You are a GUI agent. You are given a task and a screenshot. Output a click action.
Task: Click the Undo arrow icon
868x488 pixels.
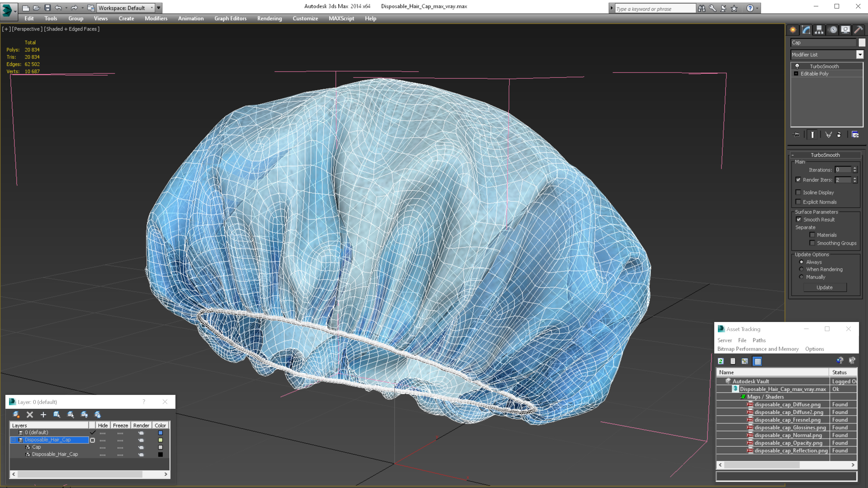(58, 8)
